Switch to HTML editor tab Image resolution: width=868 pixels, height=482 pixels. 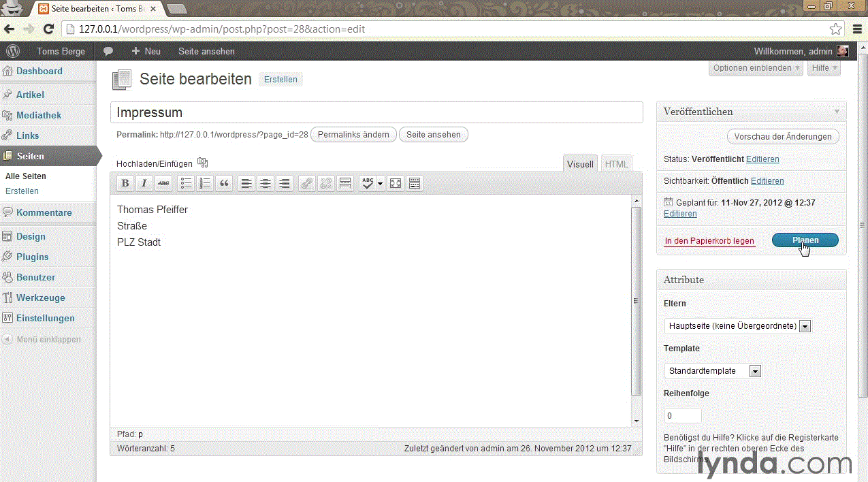616,164
